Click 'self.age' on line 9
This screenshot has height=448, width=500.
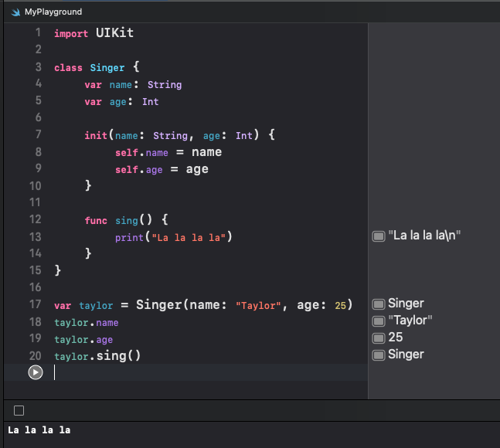[138, 170]
